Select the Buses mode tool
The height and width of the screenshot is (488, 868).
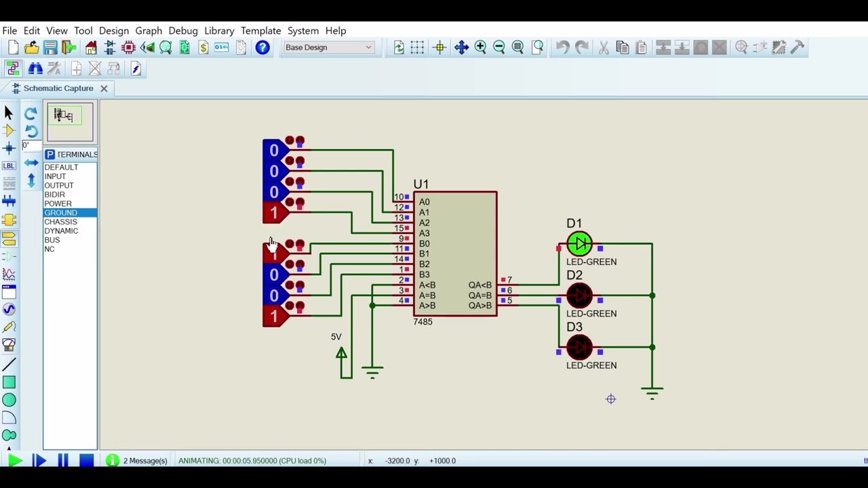click(9, 201)
